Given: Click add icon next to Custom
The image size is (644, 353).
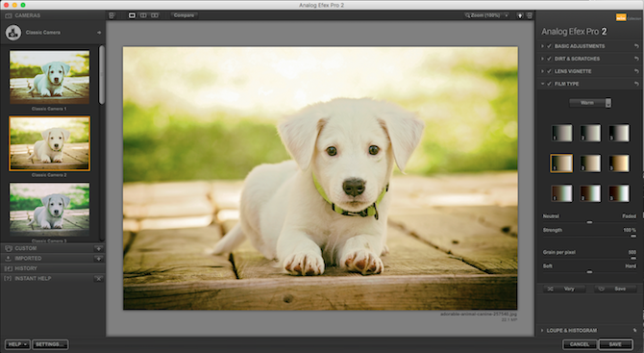Looking at the screenshot, I should pos(99,248).
